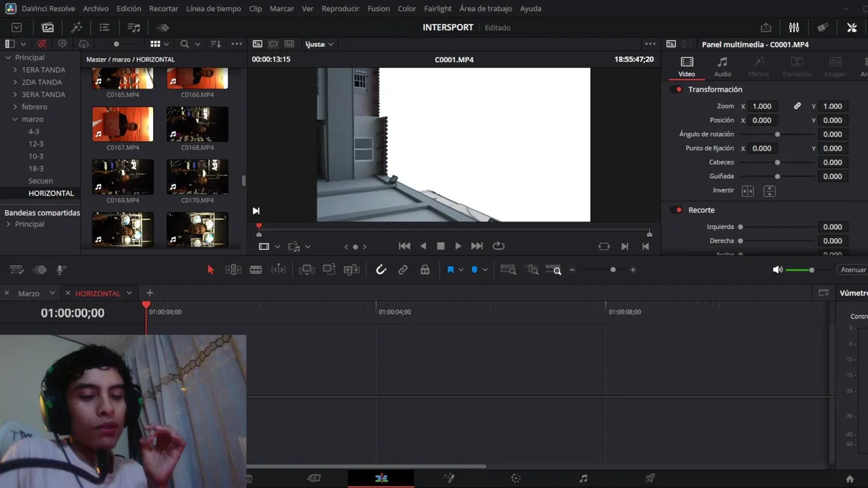The height and width of the screenshot is (488, 868).
Task: Open the edit index list icon
Action: tap(104, 27)
